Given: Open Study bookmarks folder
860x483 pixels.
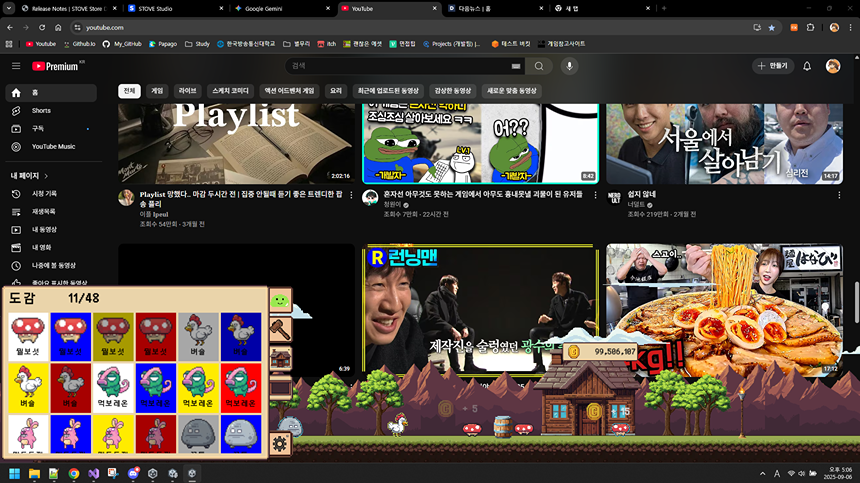Looking at the screenshot, I should pyautogui.click(x=197, y=44).
